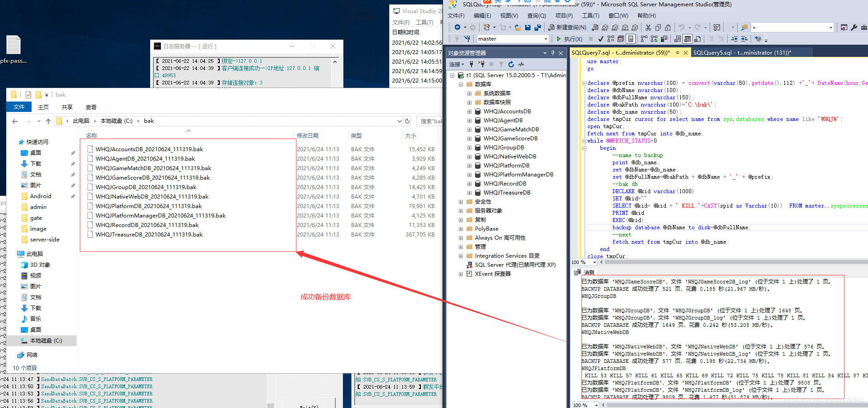The width and height of the screenshot is (868, 408).
Task: Click the Change Connection icon beside master dropdown
Action: tap(467, 39)
